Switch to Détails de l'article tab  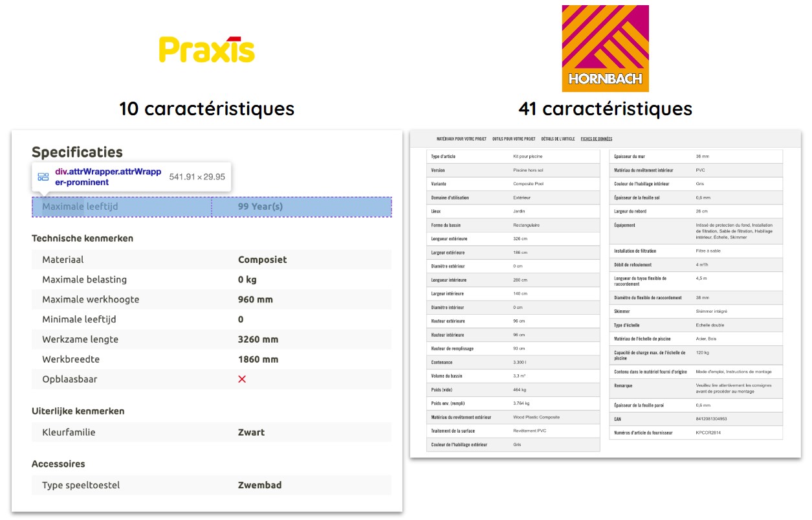pyautogui.click(x=558, y=139)
